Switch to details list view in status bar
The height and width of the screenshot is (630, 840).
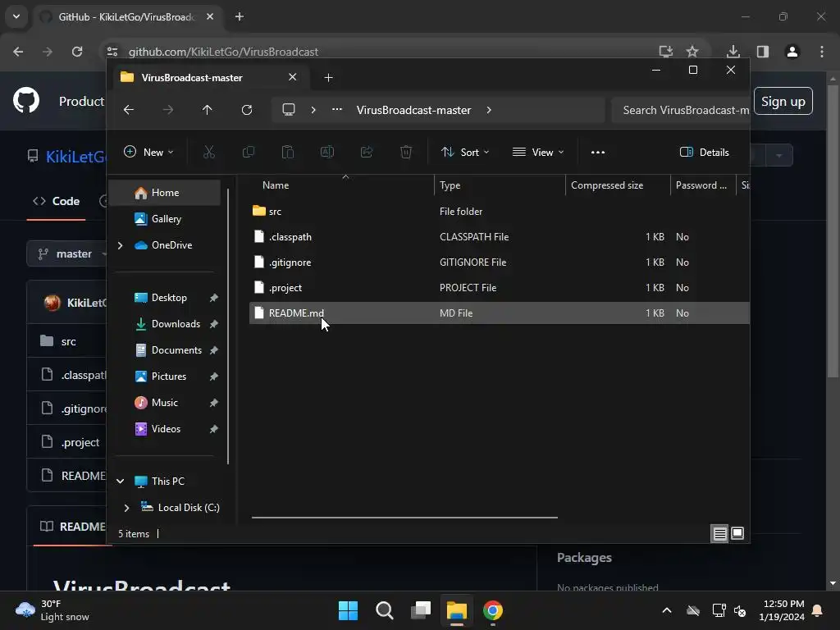(719, 533)
